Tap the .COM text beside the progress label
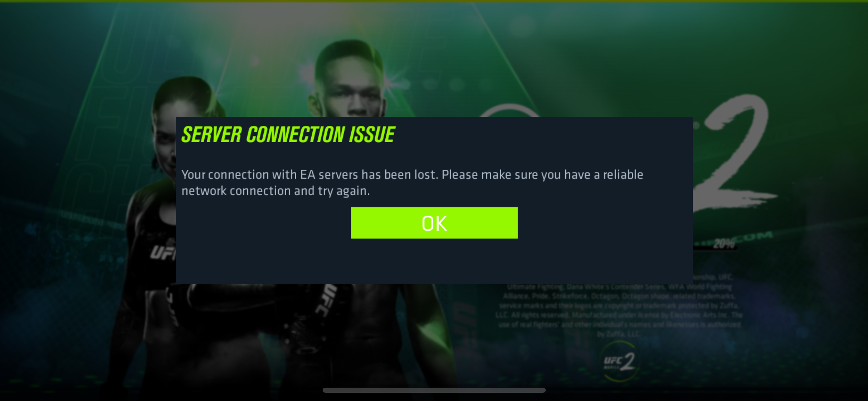Screen dimensions: 868x401 point(756,237)
